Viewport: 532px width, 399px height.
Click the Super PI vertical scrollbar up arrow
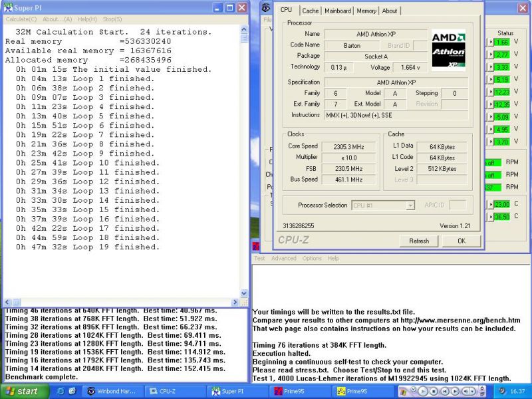coord(244,29)
